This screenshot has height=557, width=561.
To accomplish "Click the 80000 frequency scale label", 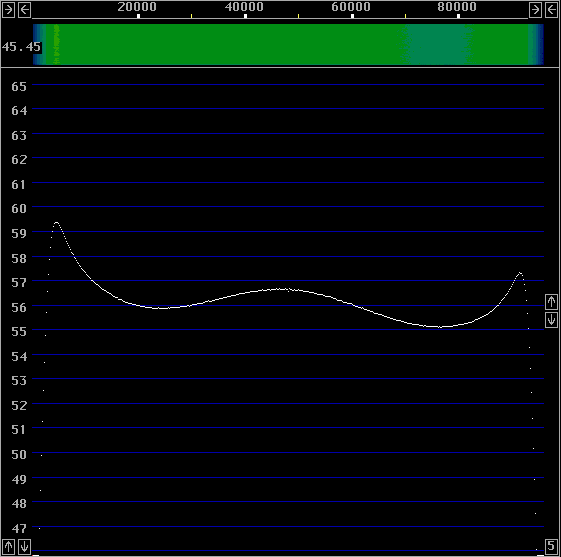I will [457, 7].
